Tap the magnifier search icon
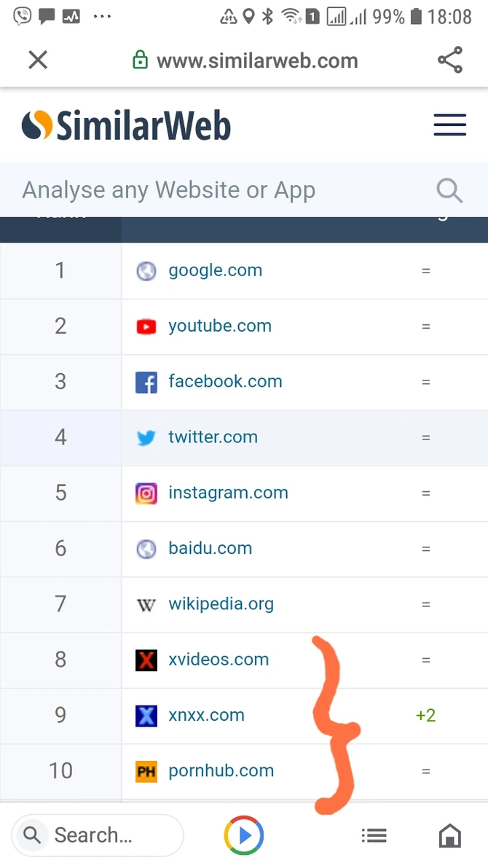Viewport: 488px width, 868px height. tap(449, 191)
